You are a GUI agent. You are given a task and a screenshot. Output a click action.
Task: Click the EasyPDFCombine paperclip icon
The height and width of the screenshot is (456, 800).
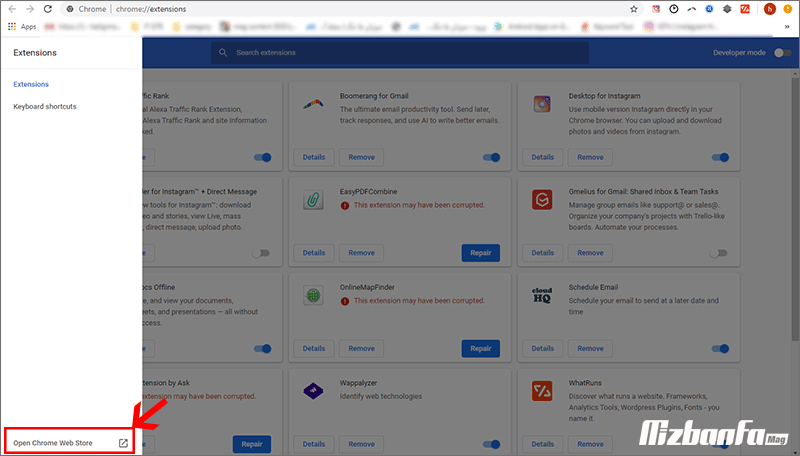(x=313, y=200)
